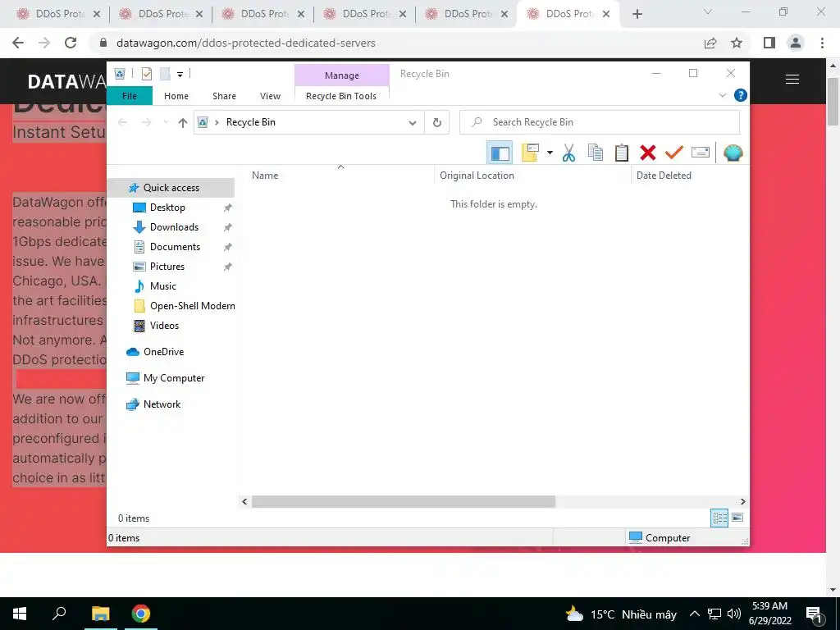Screen dimensions: 840x630
Task: Open Pictures in navigation pane
Action: point(167,267)
